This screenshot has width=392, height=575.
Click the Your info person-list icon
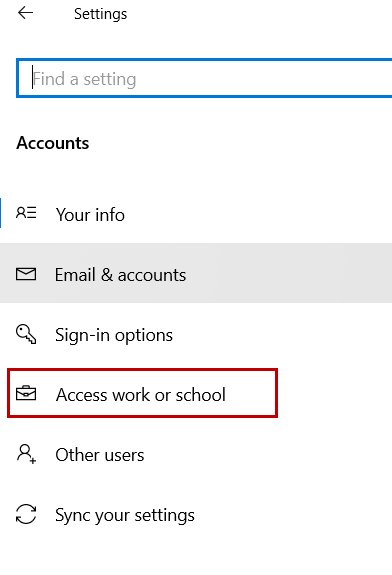pyautogui.click(x=26, y=213)
